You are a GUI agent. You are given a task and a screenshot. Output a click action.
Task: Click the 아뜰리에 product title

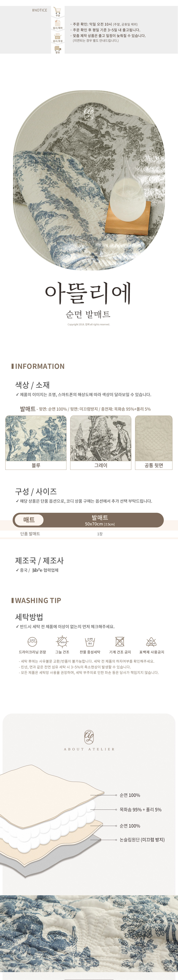[88, 293]
